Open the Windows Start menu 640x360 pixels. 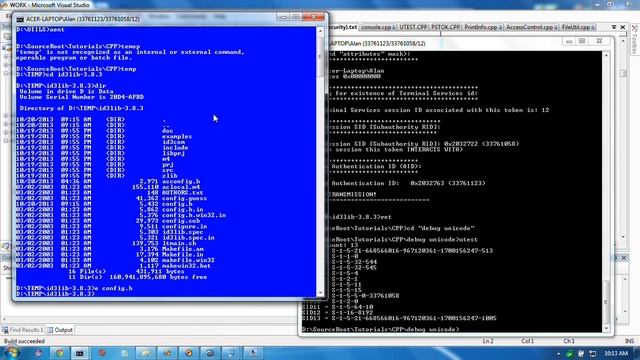pyautogui.click(x=11, y=353)
